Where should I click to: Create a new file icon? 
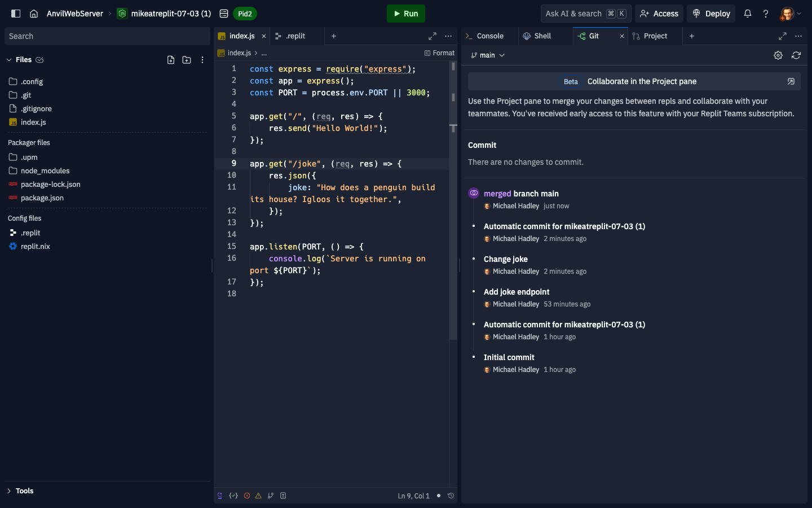click(x=171, y=60)
